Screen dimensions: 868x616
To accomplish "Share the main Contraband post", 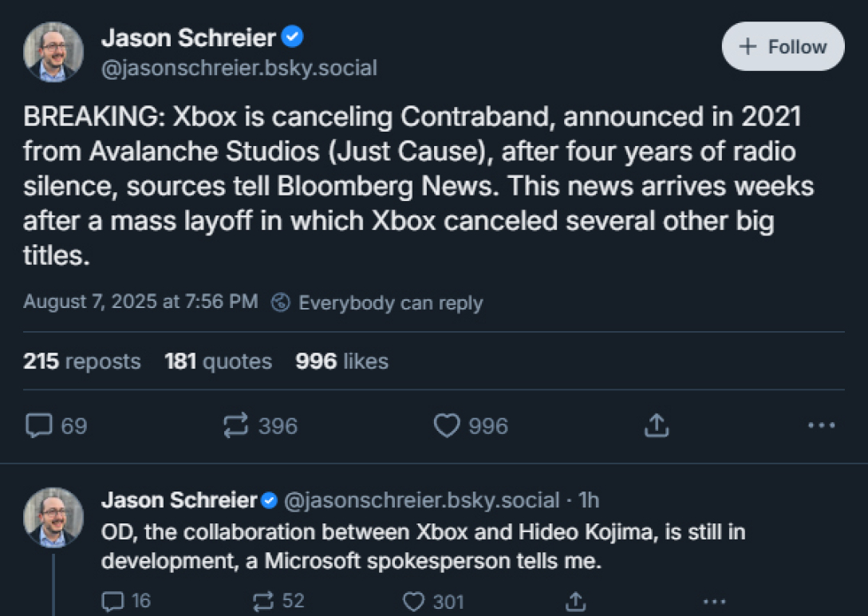I will [x=656, y=426].
